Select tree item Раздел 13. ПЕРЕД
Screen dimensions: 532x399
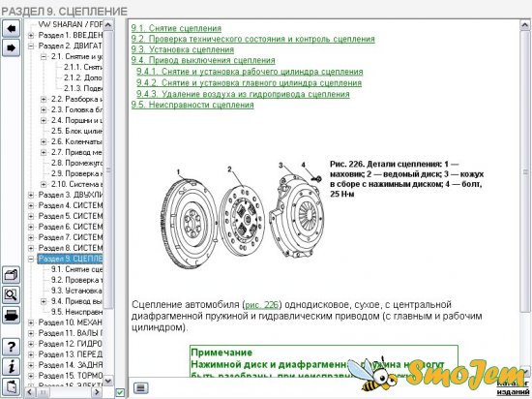70,354
